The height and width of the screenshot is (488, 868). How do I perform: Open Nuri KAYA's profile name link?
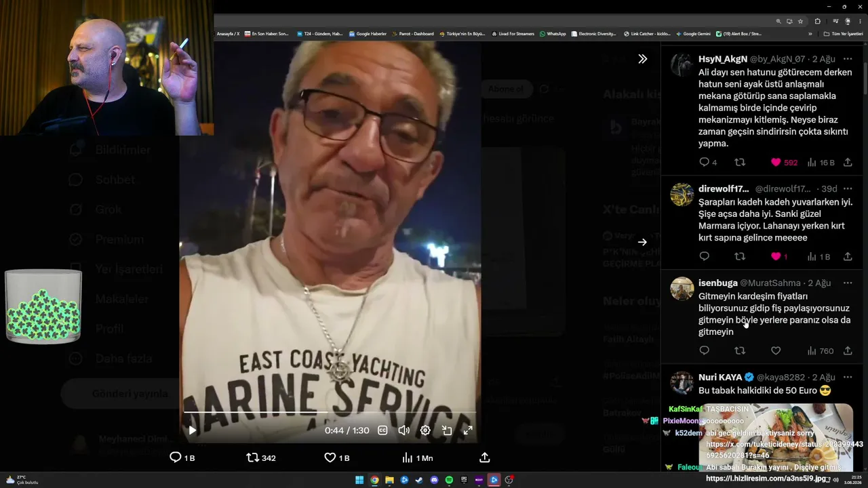(x=720, y=377)
